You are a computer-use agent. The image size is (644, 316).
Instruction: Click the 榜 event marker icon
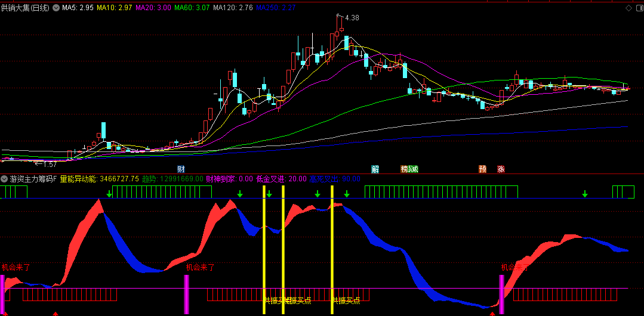click(405, 169)
